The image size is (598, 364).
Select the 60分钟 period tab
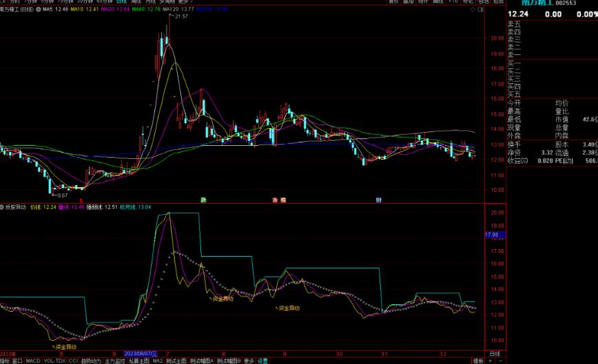(105, 1)
